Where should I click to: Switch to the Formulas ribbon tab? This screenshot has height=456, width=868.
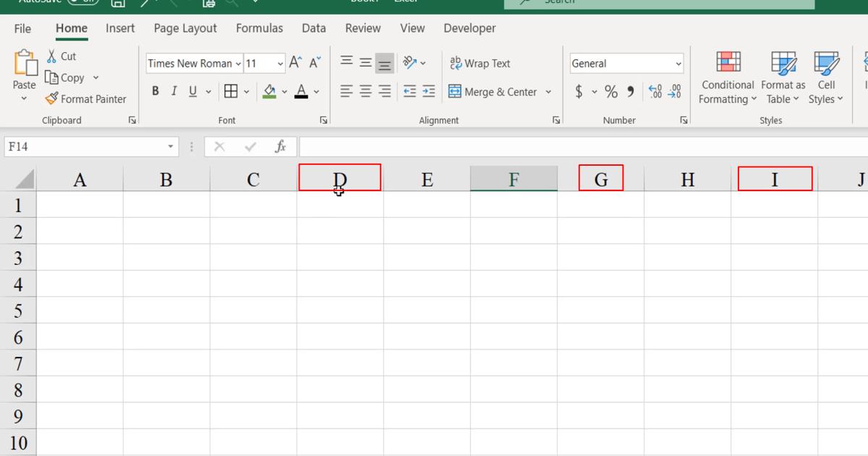[259, 28]
